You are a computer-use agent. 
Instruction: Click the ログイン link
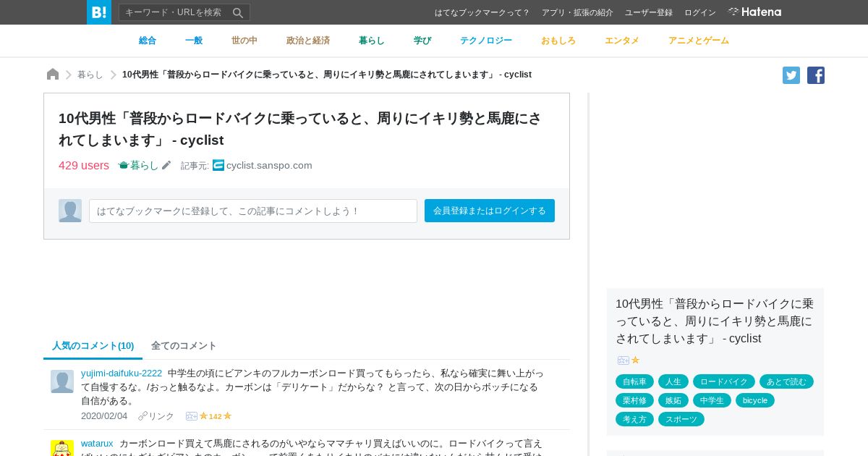pos(700,12)
